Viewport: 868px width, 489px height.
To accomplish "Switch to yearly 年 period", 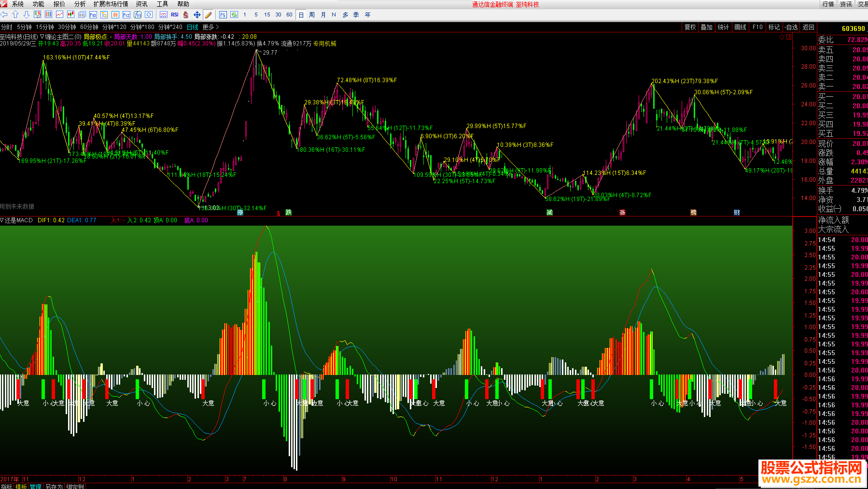I will coord(367,14).
